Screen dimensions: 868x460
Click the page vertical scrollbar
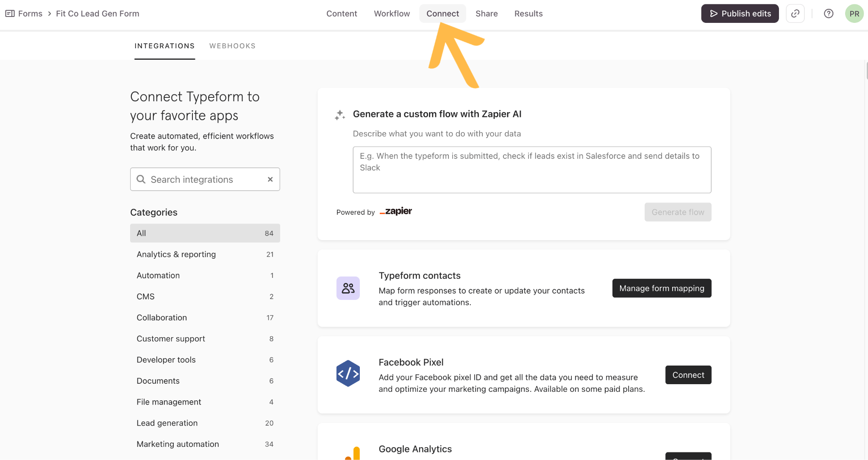coord(866,70)
